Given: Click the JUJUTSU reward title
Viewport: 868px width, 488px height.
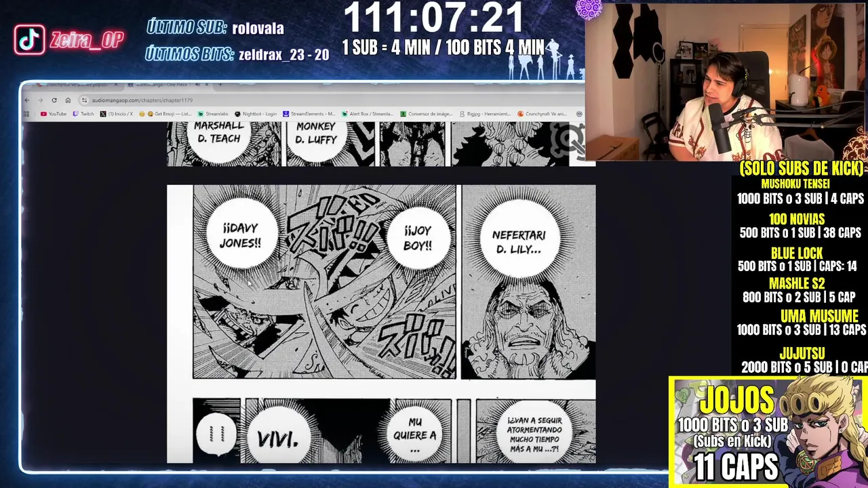Looking at the screenshot, I should click(802, 353).
